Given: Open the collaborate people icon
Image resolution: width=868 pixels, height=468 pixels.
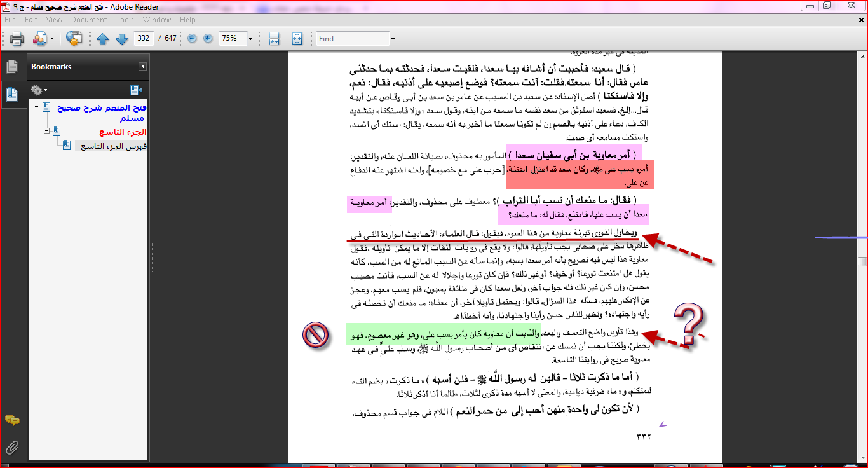Looking at the screenshot, I should click(40, 39).
